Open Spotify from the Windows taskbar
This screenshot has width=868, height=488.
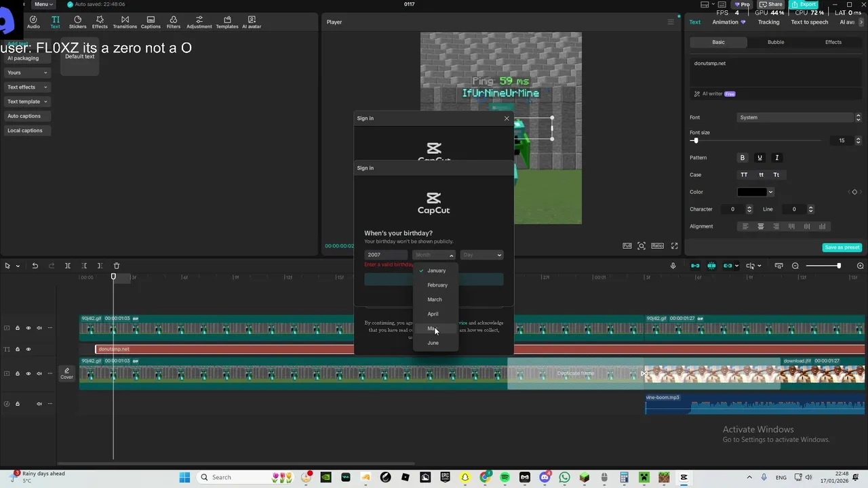(x=505, y=477)
